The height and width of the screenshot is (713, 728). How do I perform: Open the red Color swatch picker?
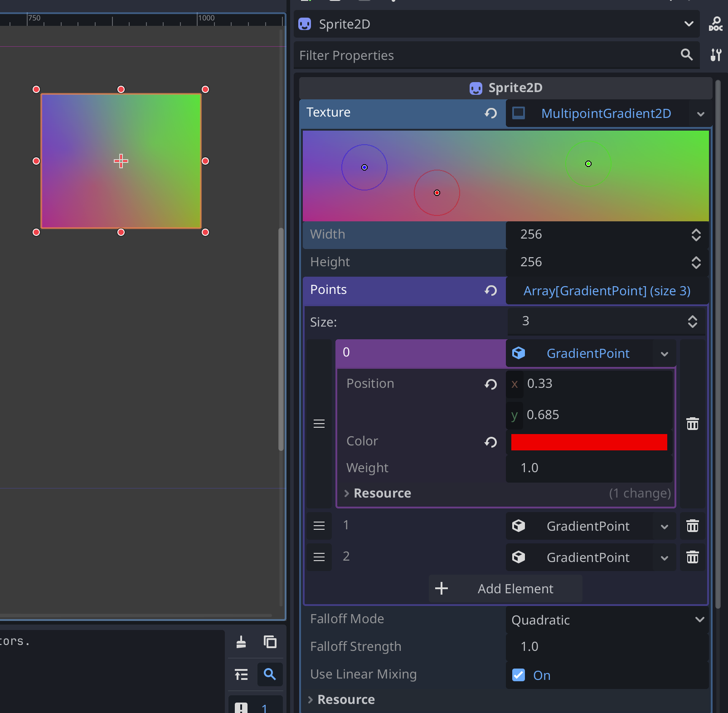589,442
